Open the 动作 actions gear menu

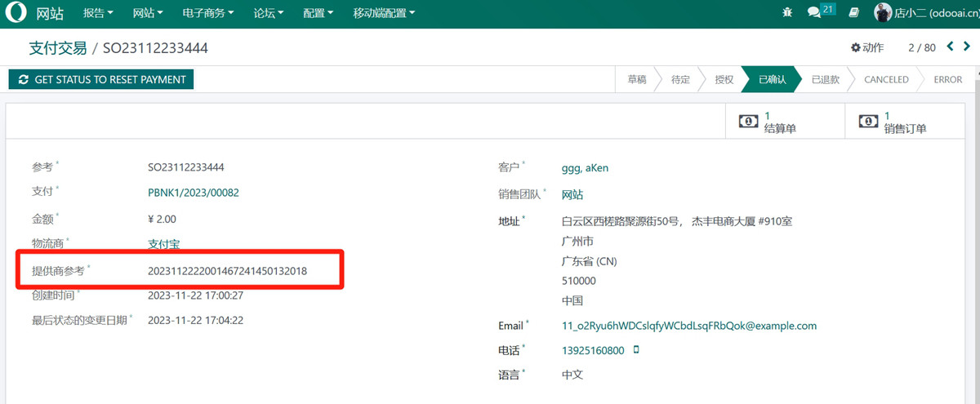867,47
